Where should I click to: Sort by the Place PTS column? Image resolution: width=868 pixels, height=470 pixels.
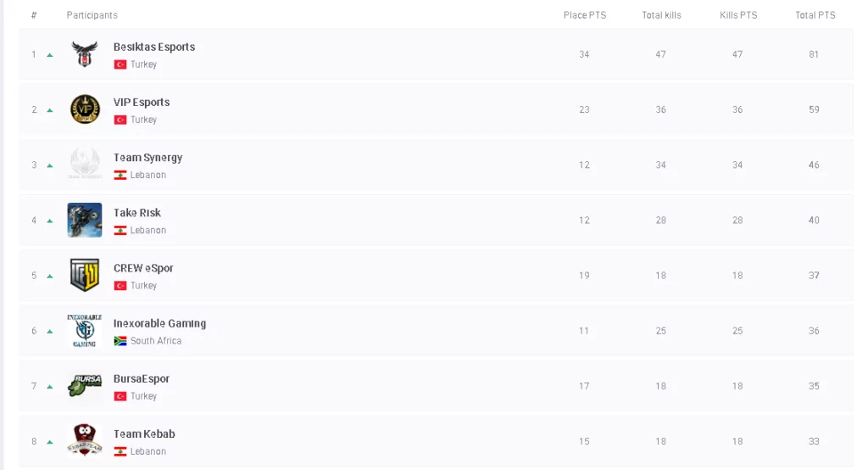pyautogui.click(x=584, y=15)
